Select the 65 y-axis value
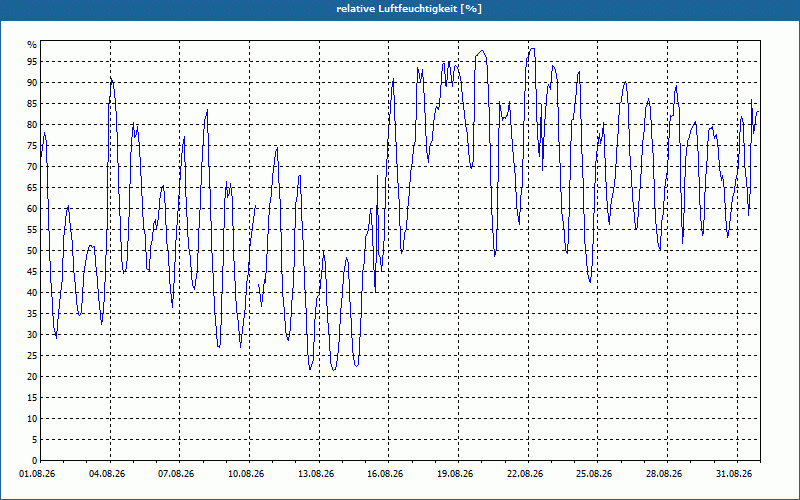The width and height of the screenshot is (800, 500). pyautogui.click(x=32, y=188)
